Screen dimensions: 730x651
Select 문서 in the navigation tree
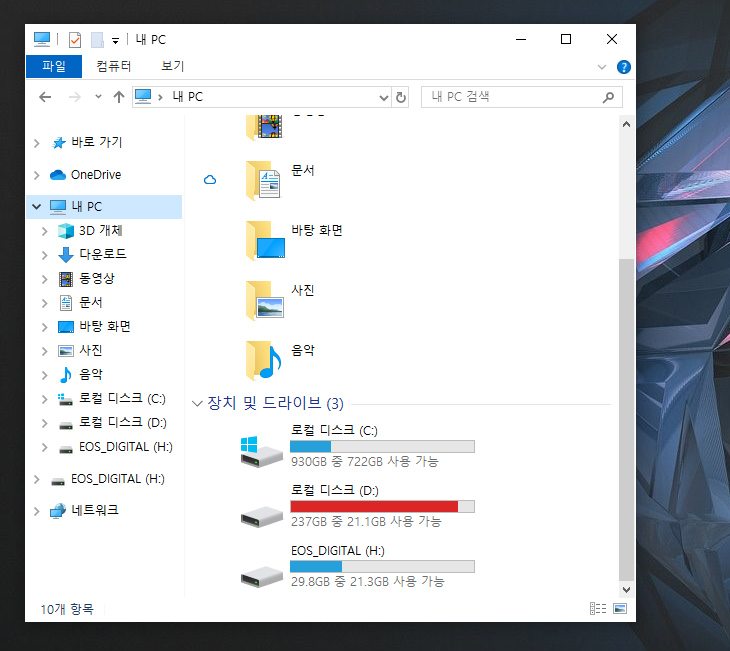[91, 303]
